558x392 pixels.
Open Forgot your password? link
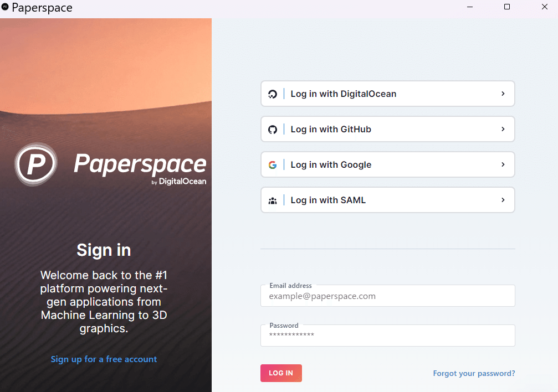[x=474, y=374]
